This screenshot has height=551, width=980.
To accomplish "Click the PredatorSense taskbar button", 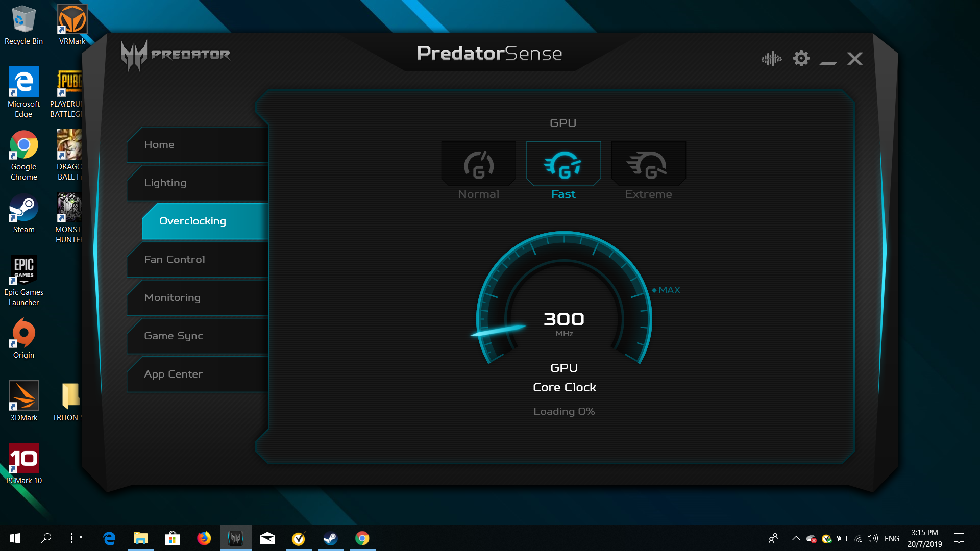I will pyautogui.click(x=236, y=538).
